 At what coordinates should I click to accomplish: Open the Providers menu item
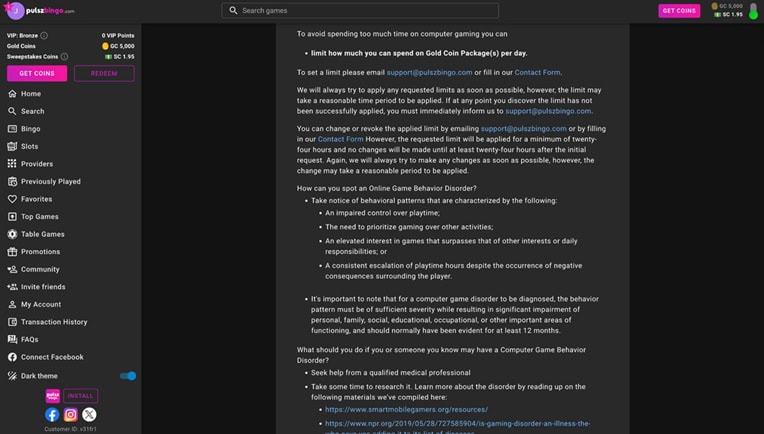37,164
